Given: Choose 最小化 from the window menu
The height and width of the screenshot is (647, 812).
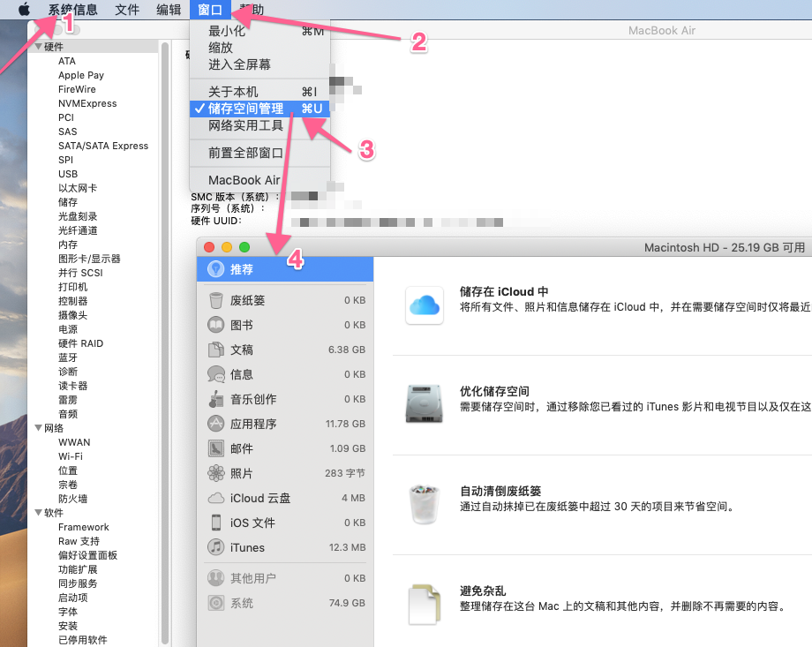Looking at the screenshot, I should [x=260, y=31].
